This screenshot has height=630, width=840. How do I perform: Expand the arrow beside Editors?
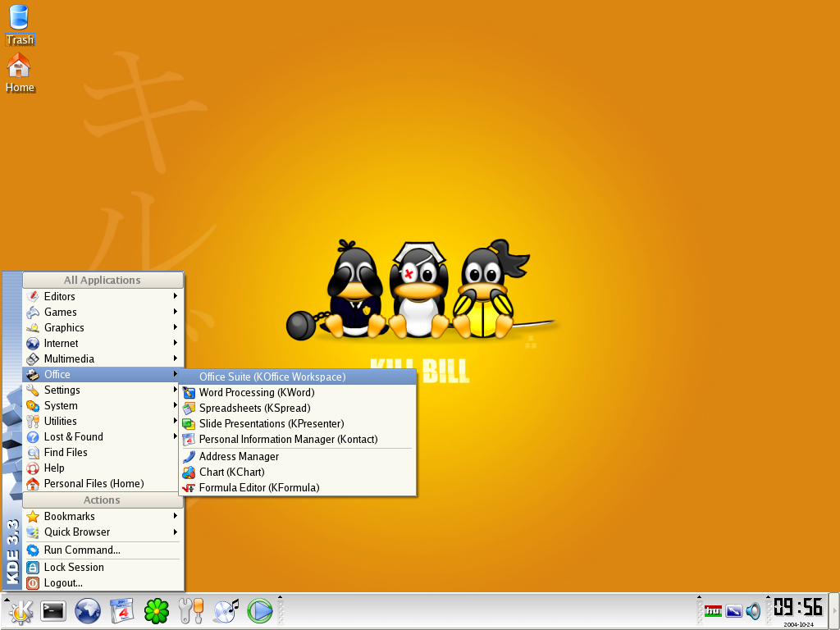click(176, 295)
